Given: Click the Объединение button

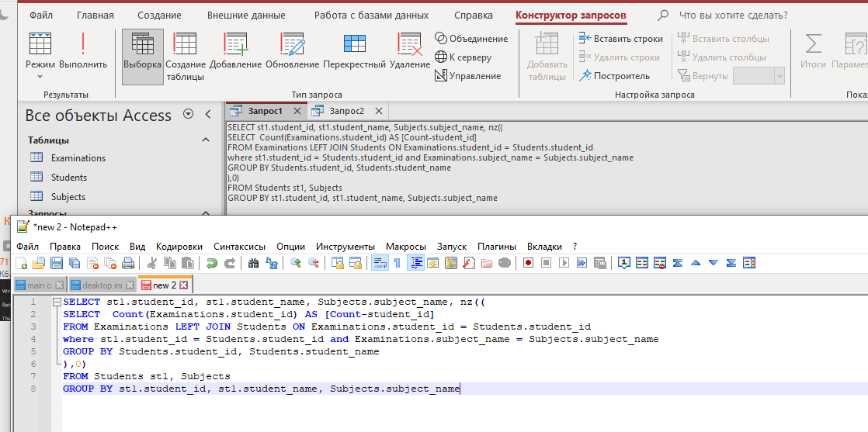Looking at the screenshot, I should 471,38.
